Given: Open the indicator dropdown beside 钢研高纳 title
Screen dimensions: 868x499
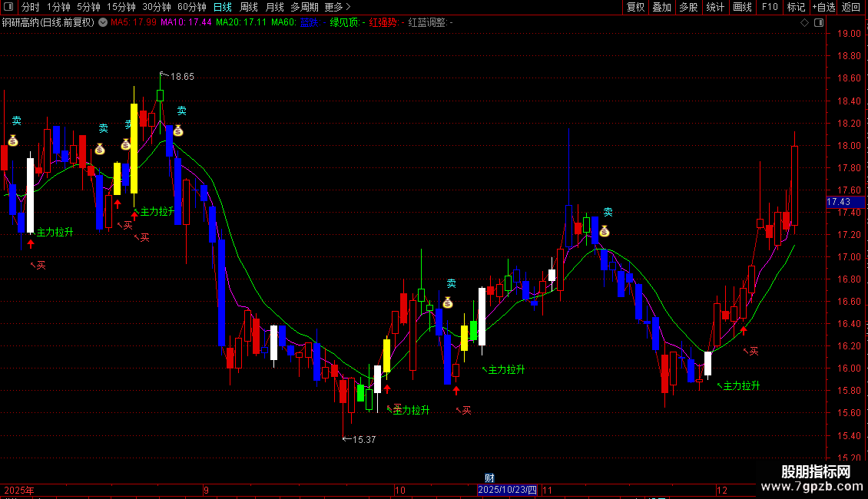Looking at the screenshot, I should tap(103, 22).
